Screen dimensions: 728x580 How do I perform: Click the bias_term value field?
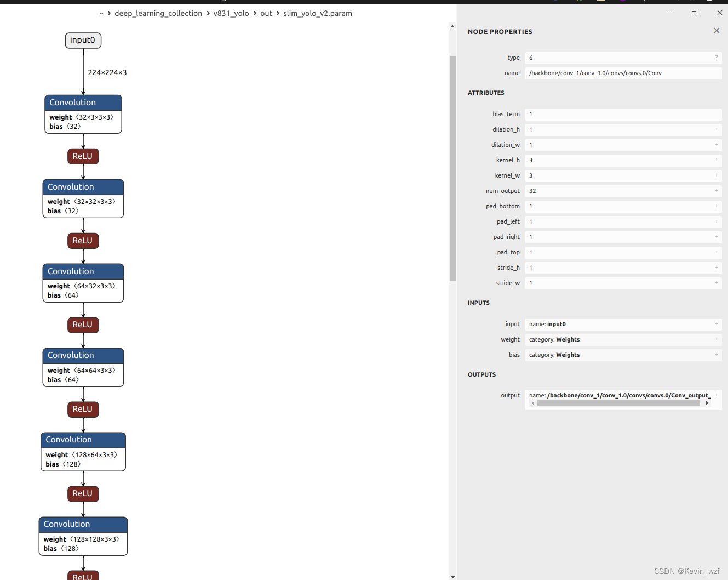click(623, 114)
